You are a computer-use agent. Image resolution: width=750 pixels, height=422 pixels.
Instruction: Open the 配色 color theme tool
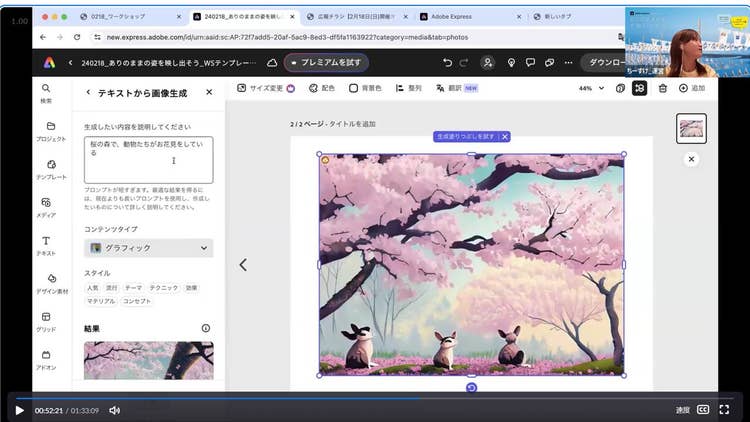click(x=321, y=88)
